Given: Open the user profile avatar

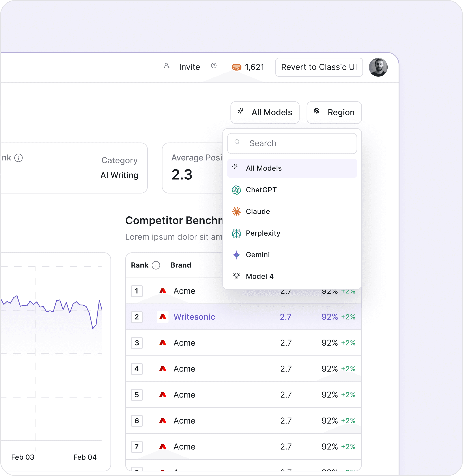Looking at the screenshot, I should pyautogui.click(x=378, y=67).
